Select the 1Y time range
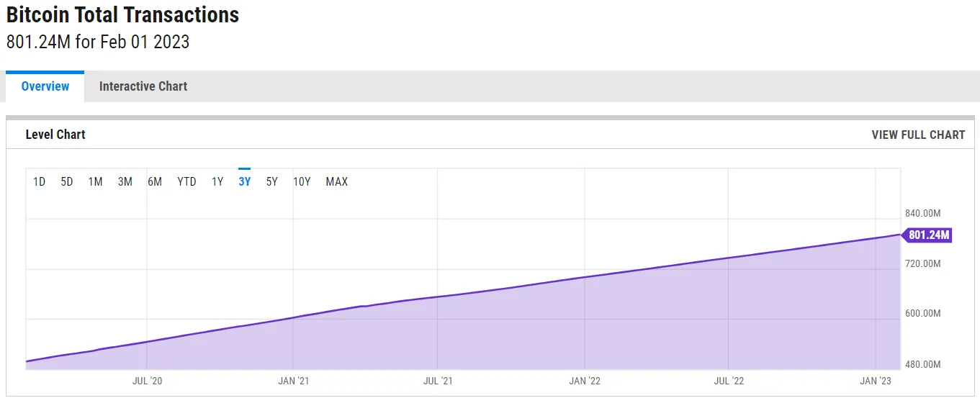Screen dimensions: 980x398 [x=217, y=181]
